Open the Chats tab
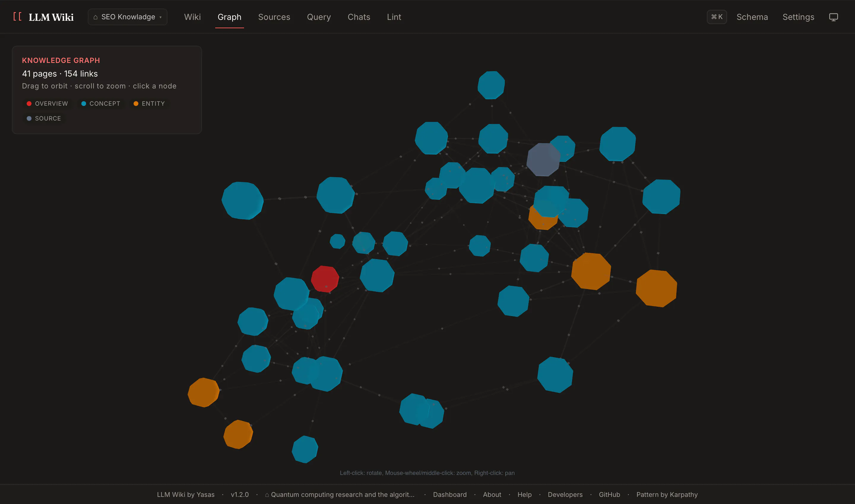Image resolution: width=855 pixels, height=504 pixels. pos(359,17)
